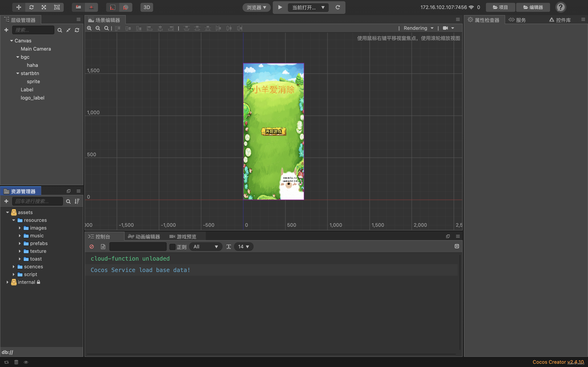Toggle the 3D scene mode
The height and width of the screenshot is (367, 588).
pos(147,7)
